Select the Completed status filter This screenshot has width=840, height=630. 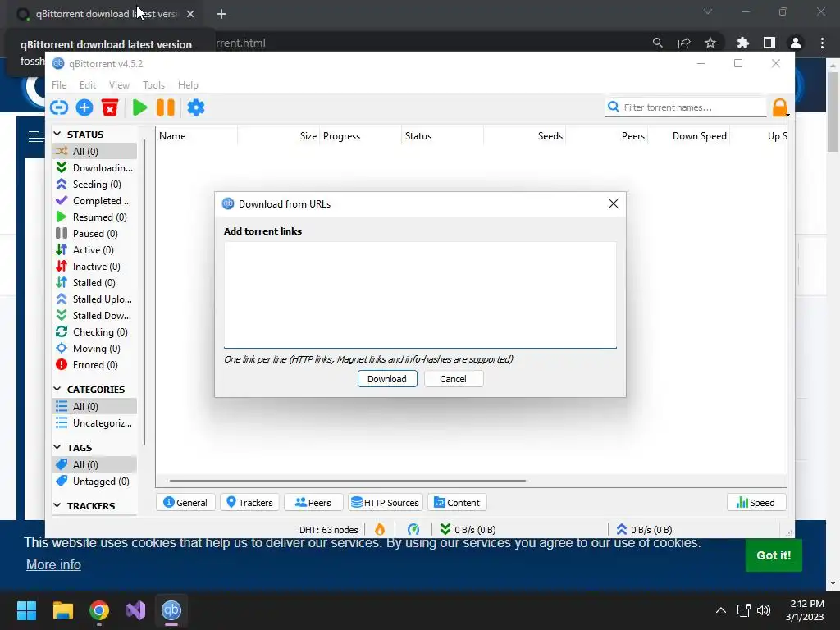click(x=95, y=201)
